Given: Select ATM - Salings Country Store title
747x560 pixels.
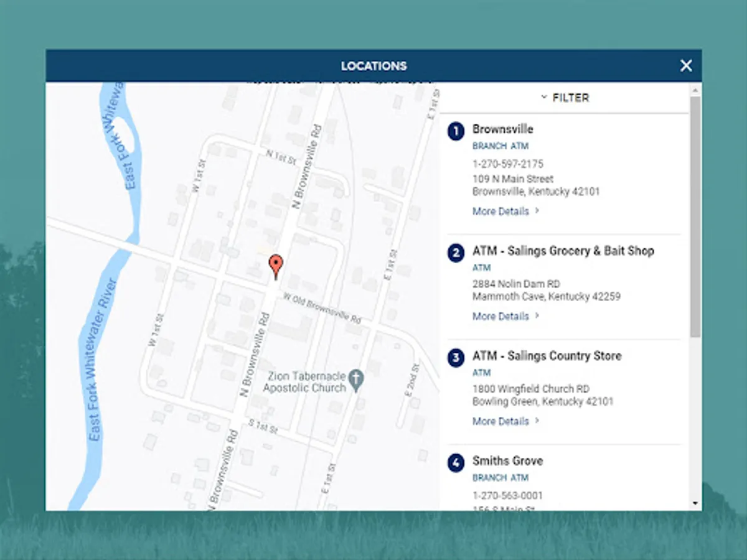Looking at the screenshot, I should [x=547, y=356].
